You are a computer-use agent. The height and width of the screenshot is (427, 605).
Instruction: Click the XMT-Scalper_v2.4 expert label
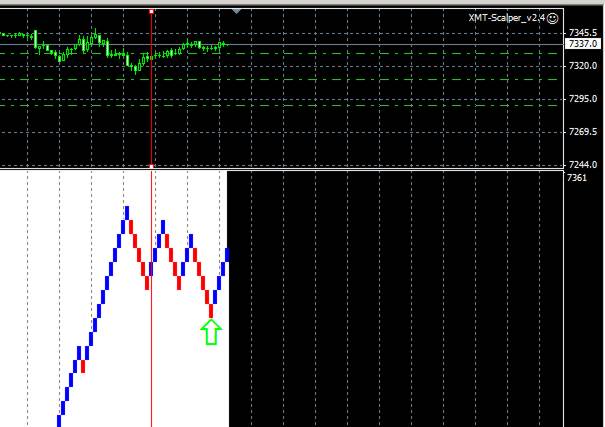point(507,18)
